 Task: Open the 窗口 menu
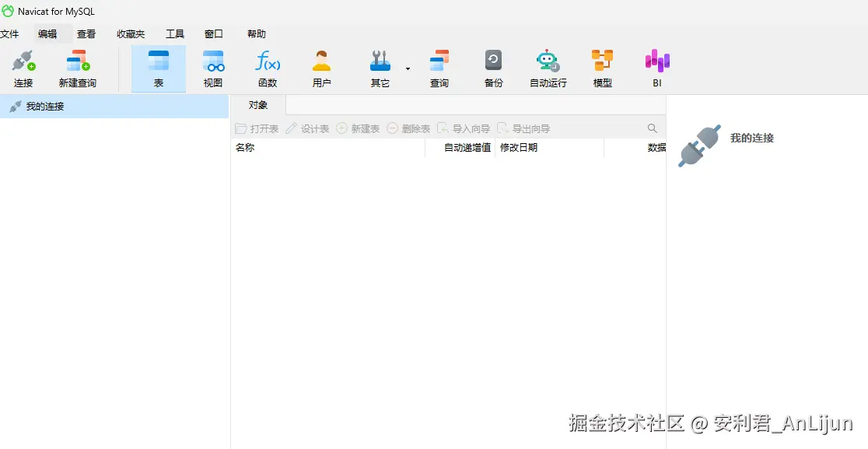214,33
